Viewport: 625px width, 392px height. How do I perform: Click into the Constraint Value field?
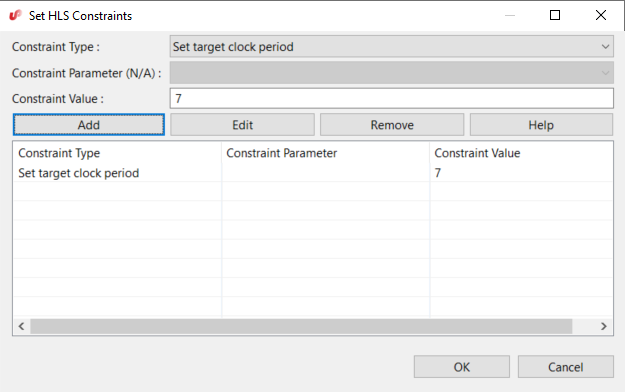391,98
